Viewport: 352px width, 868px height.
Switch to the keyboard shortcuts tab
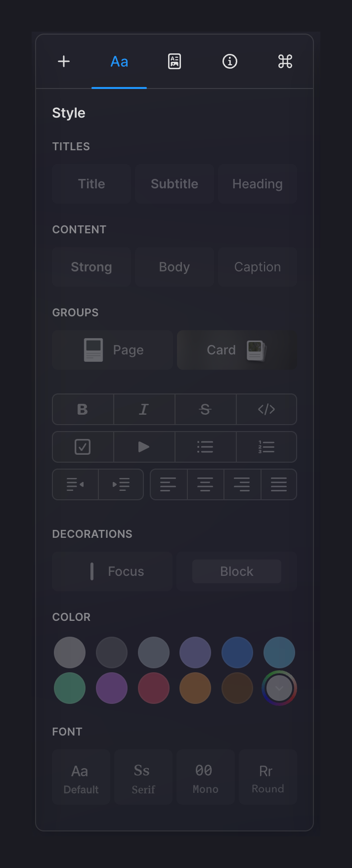click(x=285, y=61)
